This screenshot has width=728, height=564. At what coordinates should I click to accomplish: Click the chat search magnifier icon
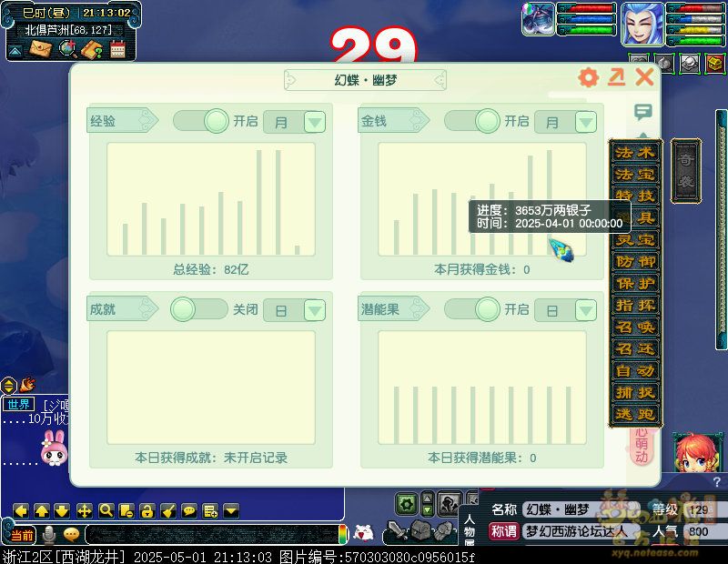(106, 511)
